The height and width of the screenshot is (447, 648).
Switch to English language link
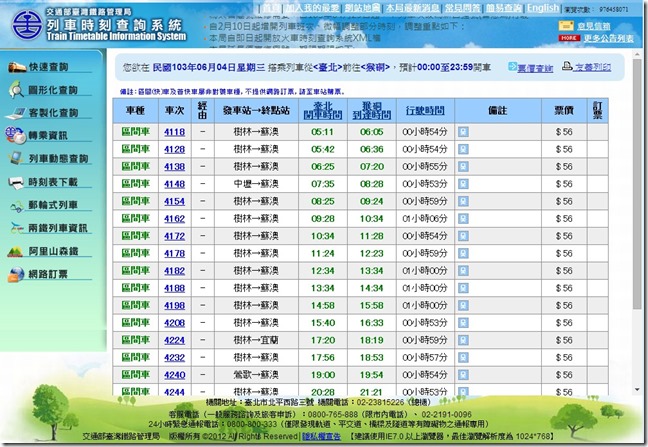coord(543,8)
